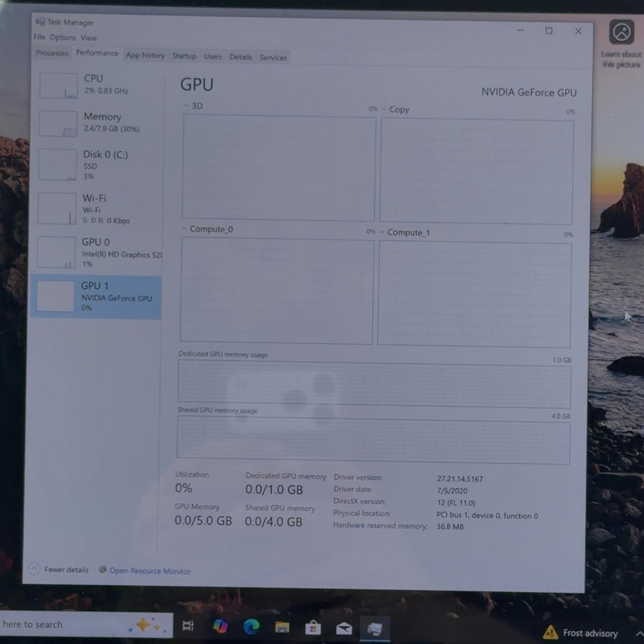Open File Explorer from the taskbar
The height and width of the screenshot is (644, 644).
click(x=282, y=627)
